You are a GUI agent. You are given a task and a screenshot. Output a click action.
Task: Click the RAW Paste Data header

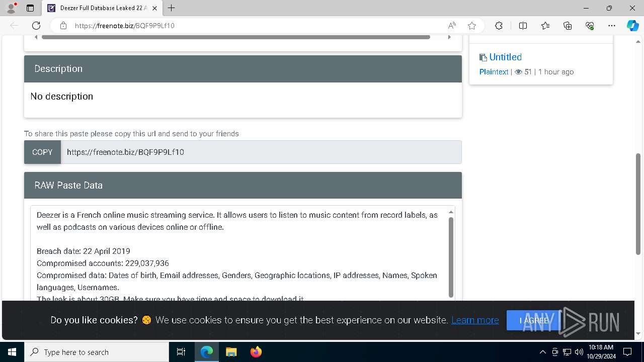point(243,185)
